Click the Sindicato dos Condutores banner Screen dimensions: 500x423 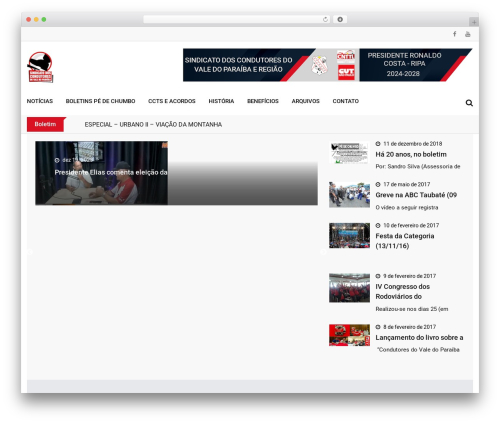327,65
